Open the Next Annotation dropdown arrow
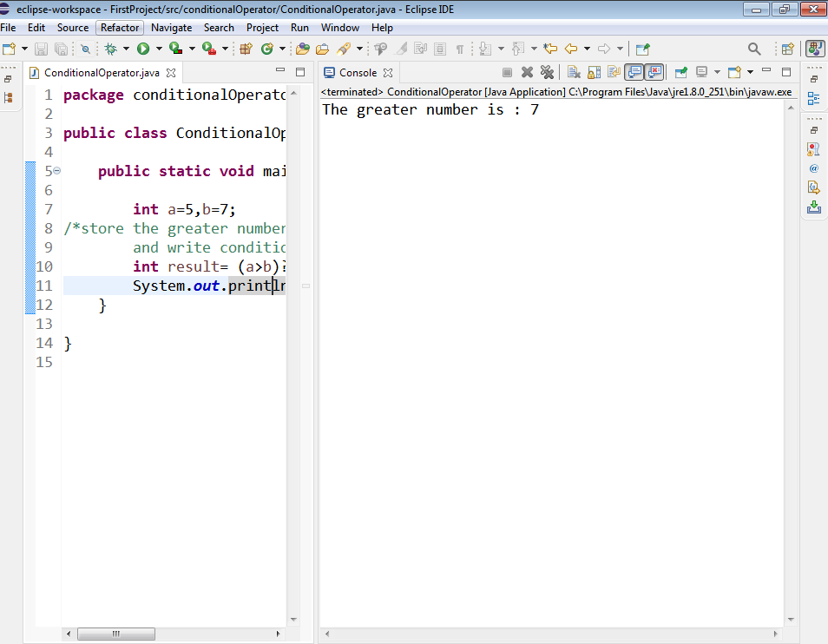The width and height of the screenshot is (828, 644). [501, 49]
